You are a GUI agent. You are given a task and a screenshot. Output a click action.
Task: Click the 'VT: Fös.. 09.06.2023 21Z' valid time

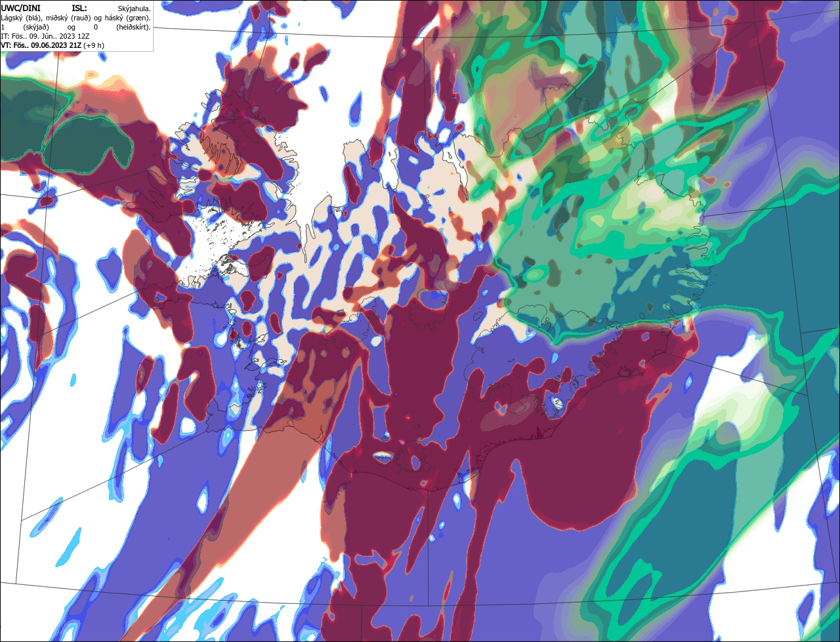click(x=41, y=45)
